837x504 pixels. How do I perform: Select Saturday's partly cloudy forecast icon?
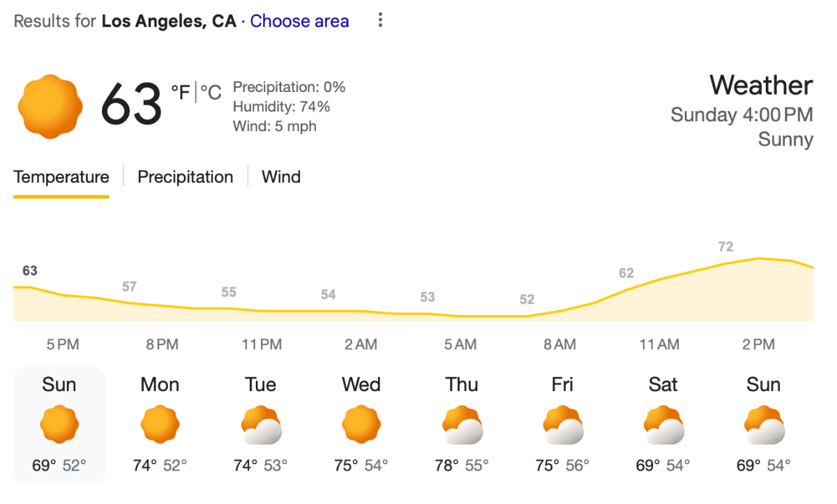(x=663, y=425)
